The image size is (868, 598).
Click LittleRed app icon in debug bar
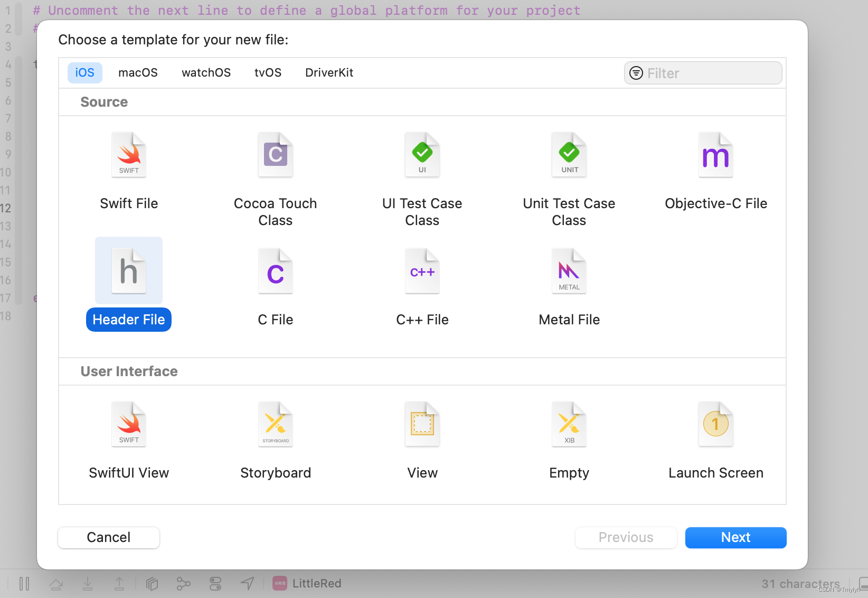coord(280,583)
